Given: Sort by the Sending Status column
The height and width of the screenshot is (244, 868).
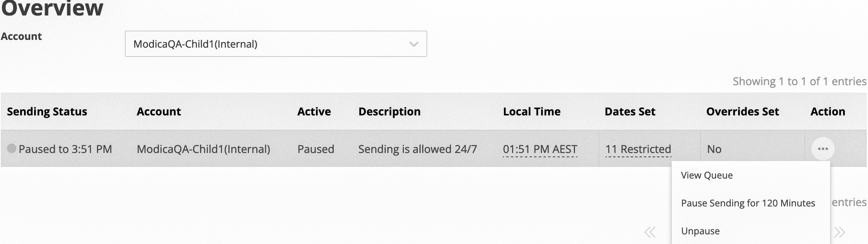Looking at the screenshot, I should point(47,112).
